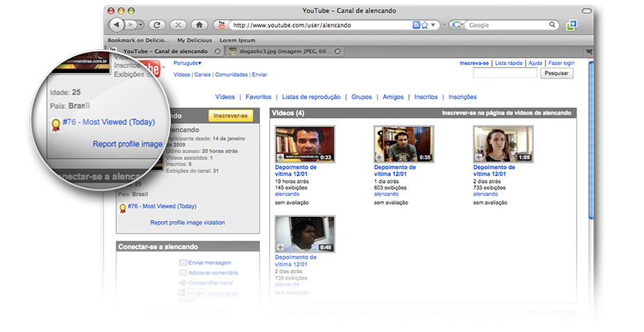Open My Delicious bookmark
The width and height of the screenshot is (644, 332).
pos(195,40)
